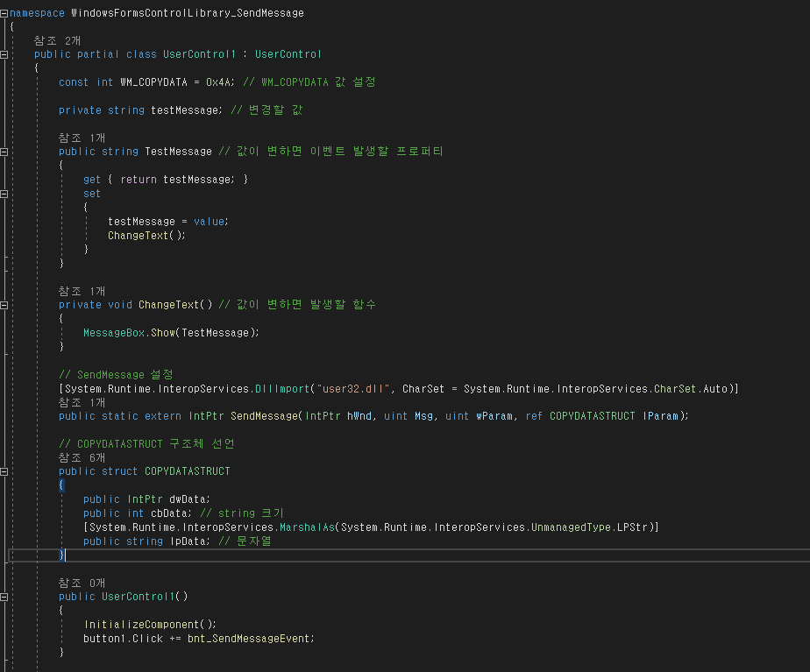
Task: Click DllImport attribute name
Action: [x=282, y=389]
